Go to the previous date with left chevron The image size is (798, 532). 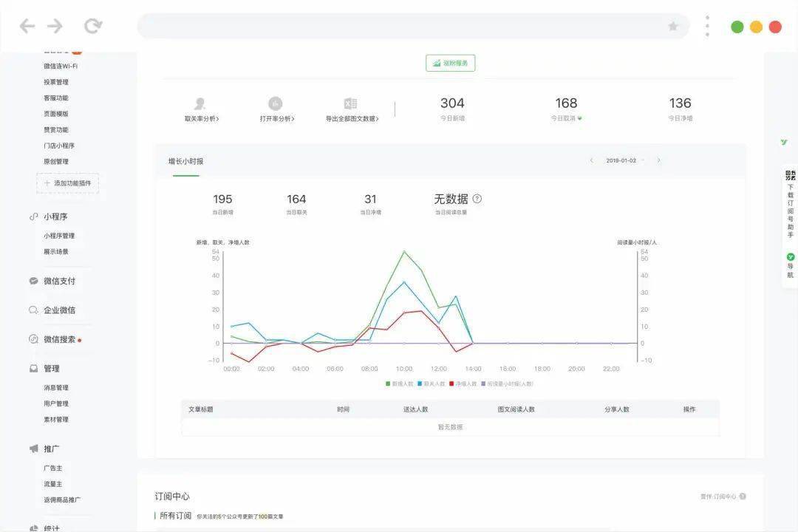591,160
